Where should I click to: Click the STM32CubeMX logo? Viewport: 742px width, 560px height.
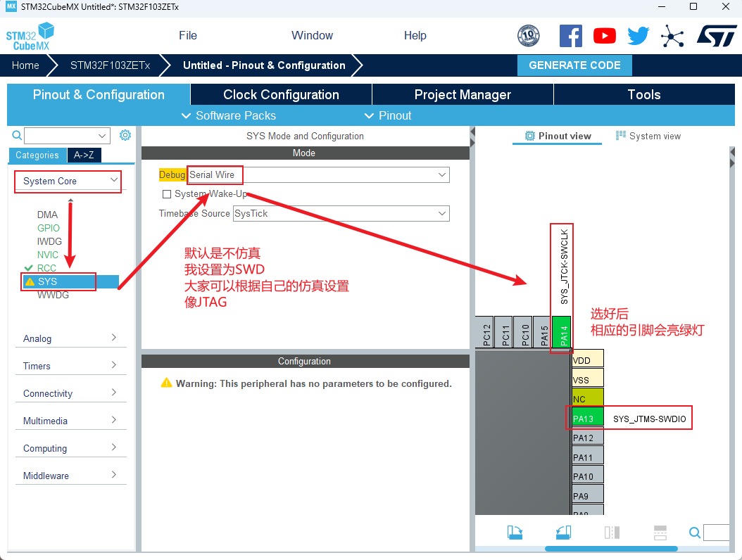click(x=30, y=37)
